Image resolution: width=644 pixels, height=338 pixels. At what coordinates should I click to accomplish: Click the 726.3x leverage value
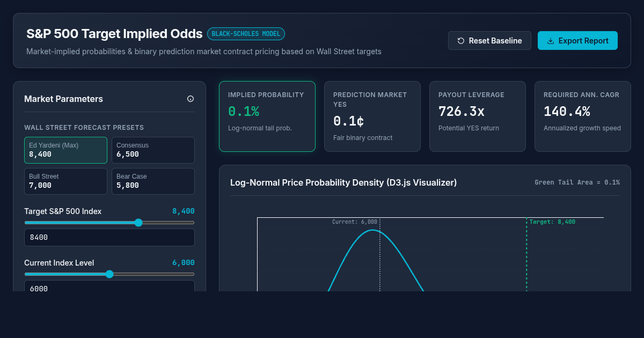coord(462,112)
